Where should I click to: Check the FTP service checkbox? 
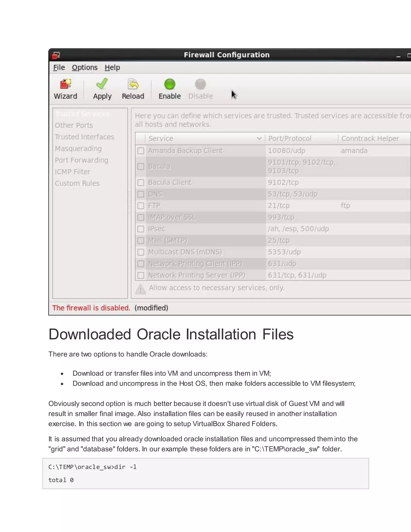[x=141, y=206]
